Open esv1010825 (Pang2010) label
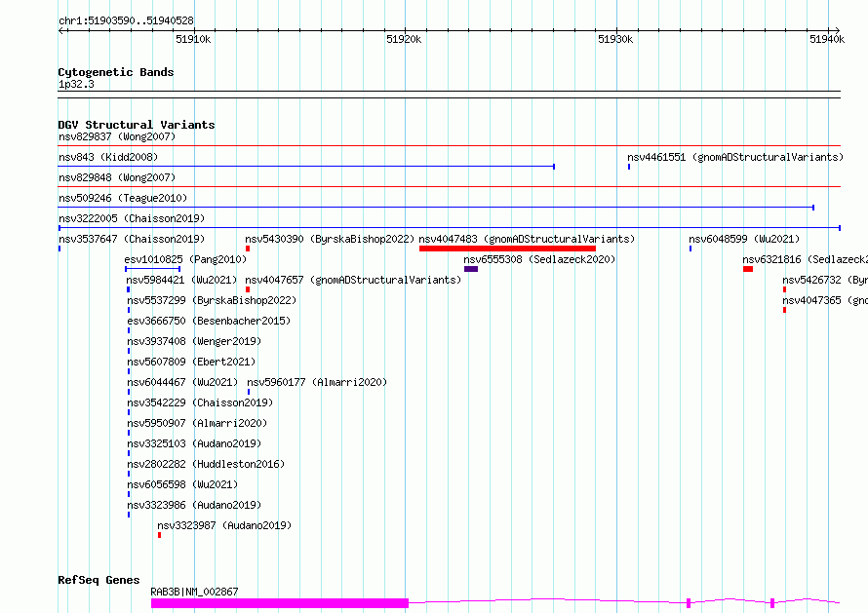 pos(185,259)
